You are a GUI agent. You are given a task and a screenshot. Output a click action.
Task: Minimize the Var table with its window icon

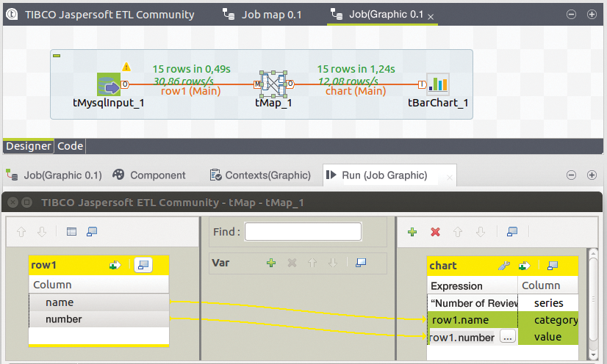(361, 263)
